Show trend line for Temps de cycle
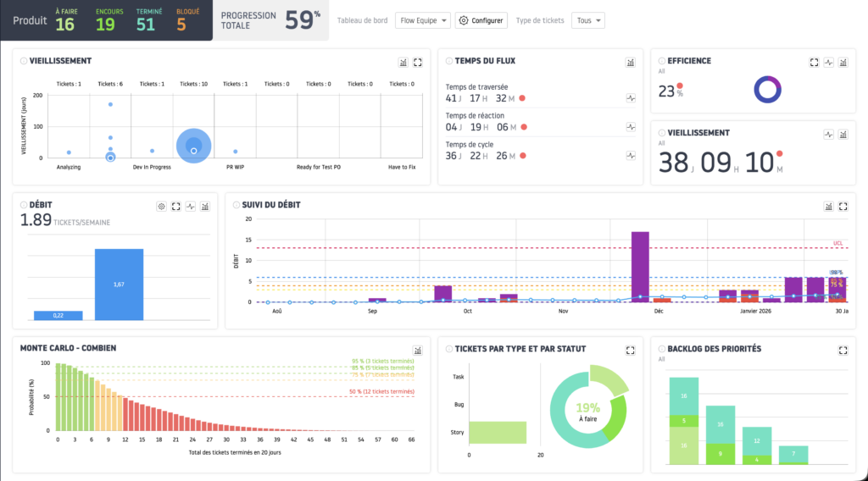Viewport: 868px width, 481px height. click(631, 156)
